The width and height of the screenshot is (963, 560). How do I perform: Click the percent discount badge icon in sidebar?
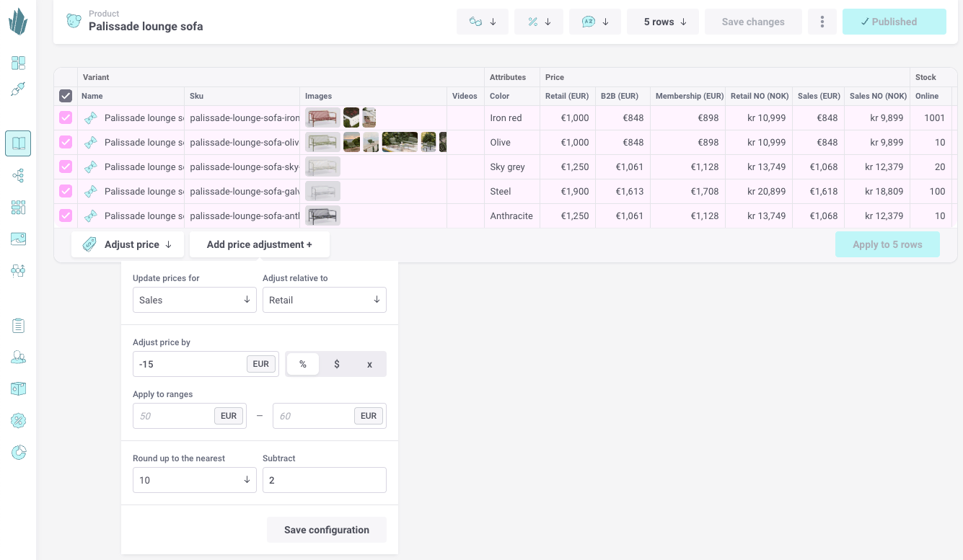click(x=18, y=421)
